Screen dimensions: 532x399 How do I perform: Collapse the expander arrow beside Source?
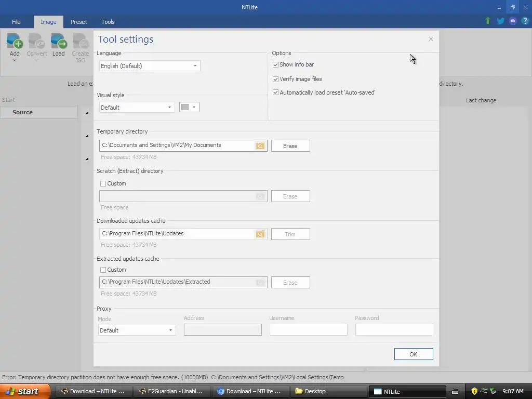(87, 113)
